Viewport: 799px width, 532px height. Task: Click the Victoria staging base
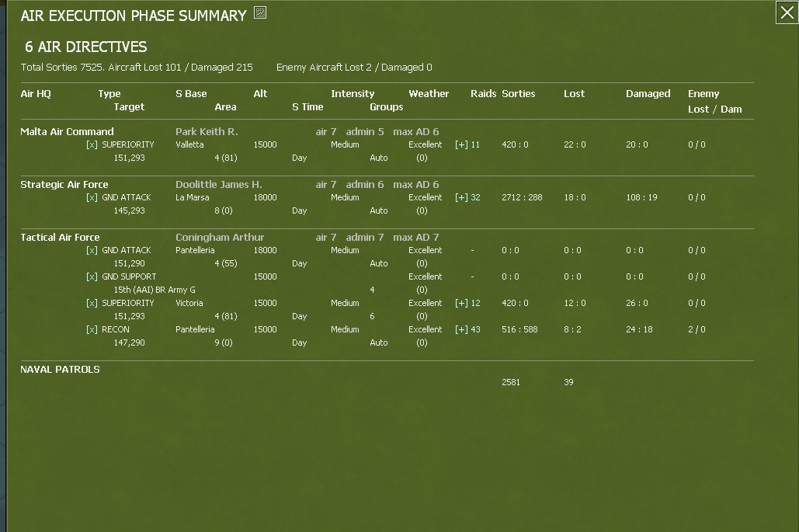pos(189,303)
